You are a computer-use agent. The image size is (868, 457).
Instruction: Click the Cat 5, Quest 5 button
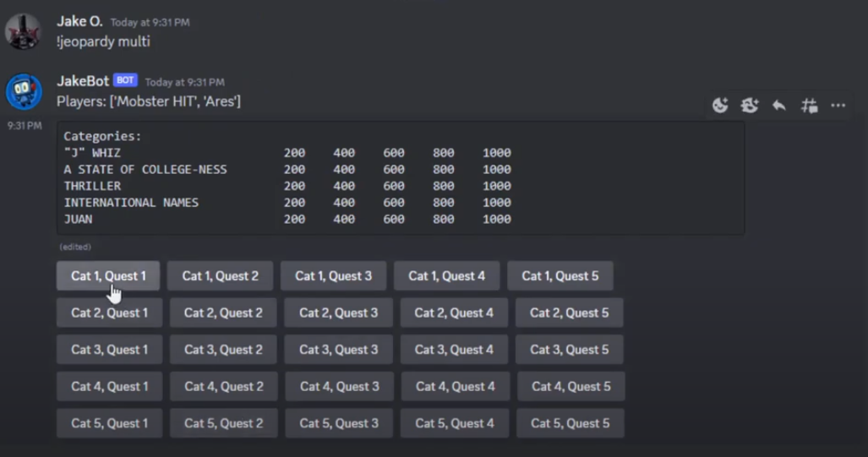coord(570,423)
